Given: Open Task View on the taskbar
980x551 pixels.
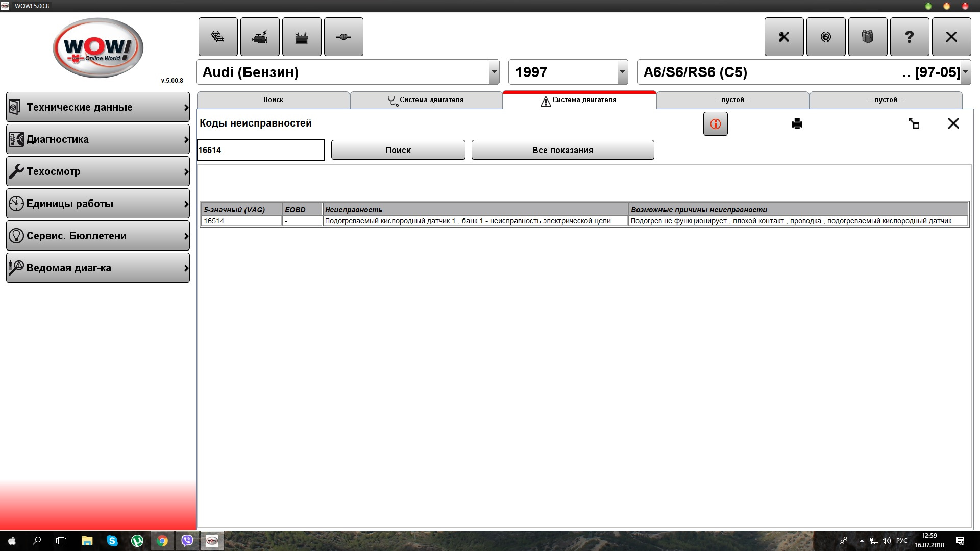Looking at the screenshot, I should click(x=61, y=541).
